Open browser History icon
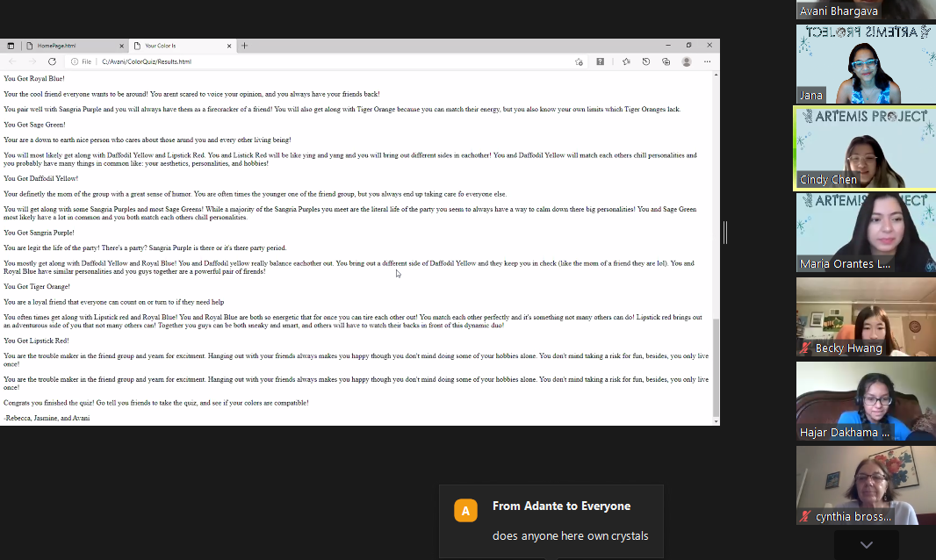Screen dimensions: 936x560 pos(646,61)
